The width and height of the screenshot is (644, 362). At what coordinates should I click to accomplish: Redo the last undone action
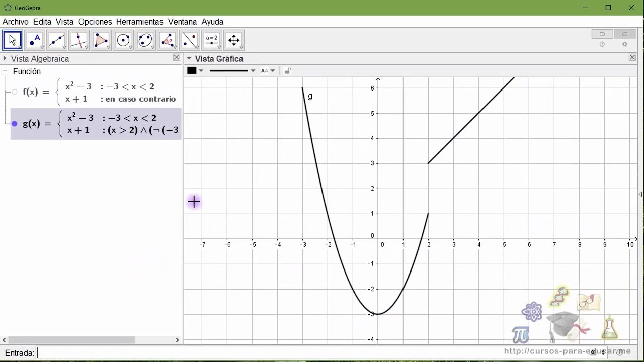[625, 34]
